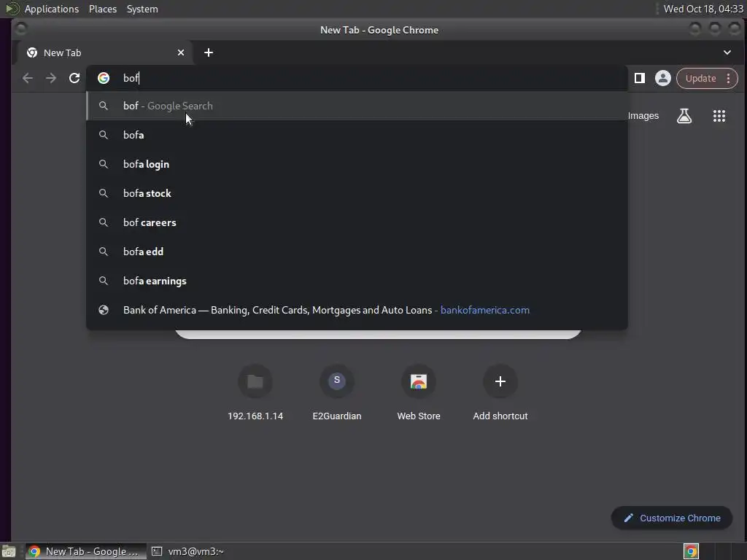This screenshot has height=560, width=747.
Task: Open the E2Guardian shortcut
Action: [x=337, y=392]
